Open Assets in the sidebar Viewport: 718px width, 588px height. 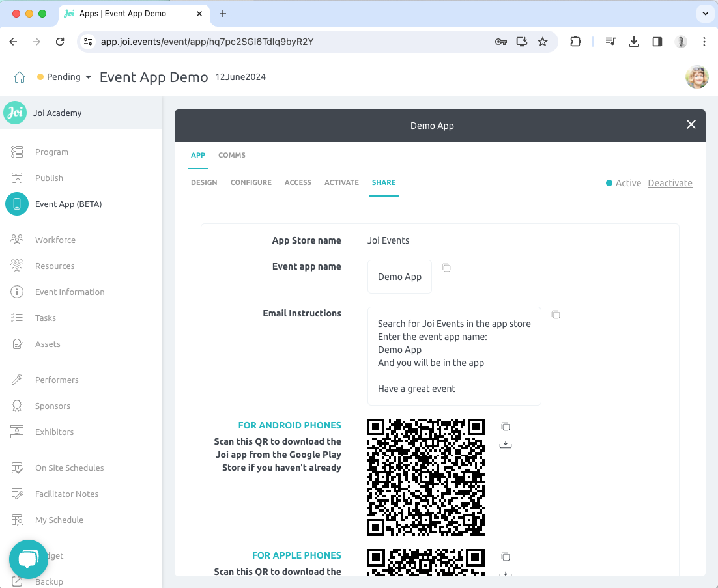pos(48,344)
